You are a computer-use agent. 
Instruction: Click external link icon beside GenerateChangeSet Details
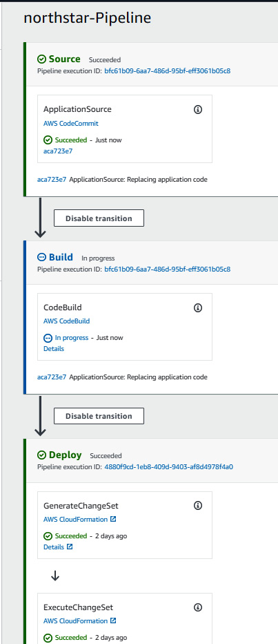[70, 547]
